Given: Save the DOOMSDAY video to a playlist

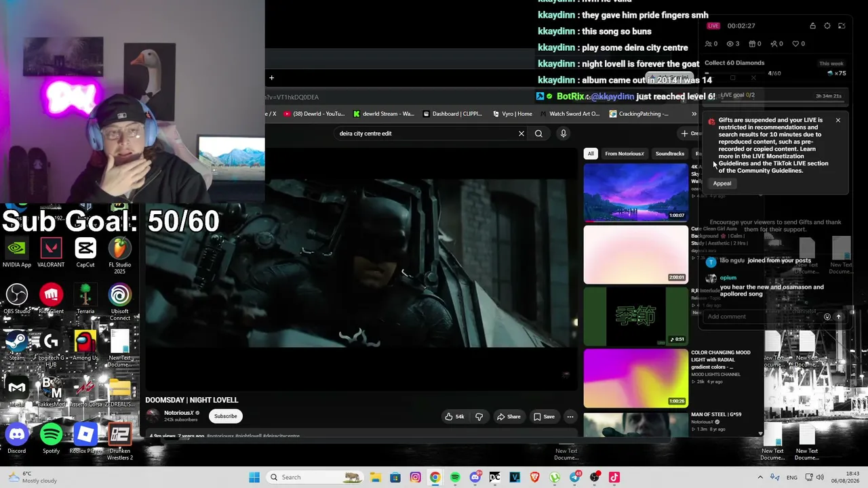Looking at the screenshot, I should tap(544, 417).
